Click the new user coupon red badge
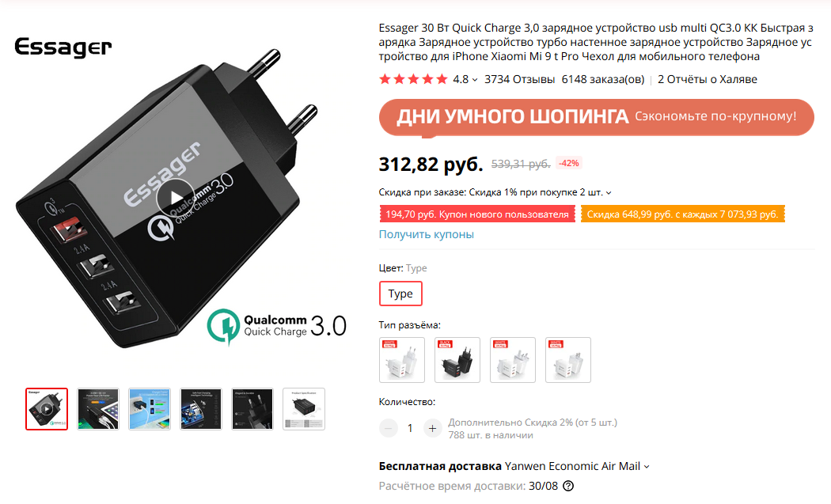The image size is (831, 504). click(x=477, y=214)
